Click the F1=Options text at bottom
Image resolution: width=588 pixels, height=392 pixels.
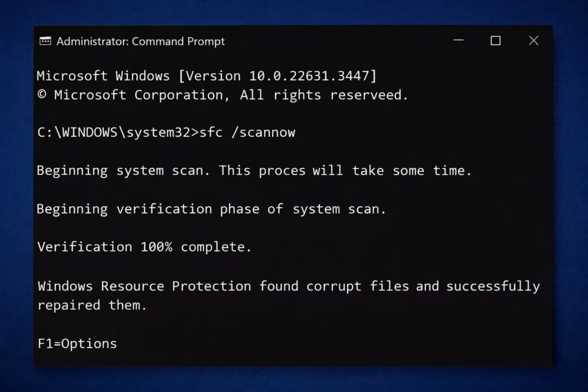pos(77,344)
